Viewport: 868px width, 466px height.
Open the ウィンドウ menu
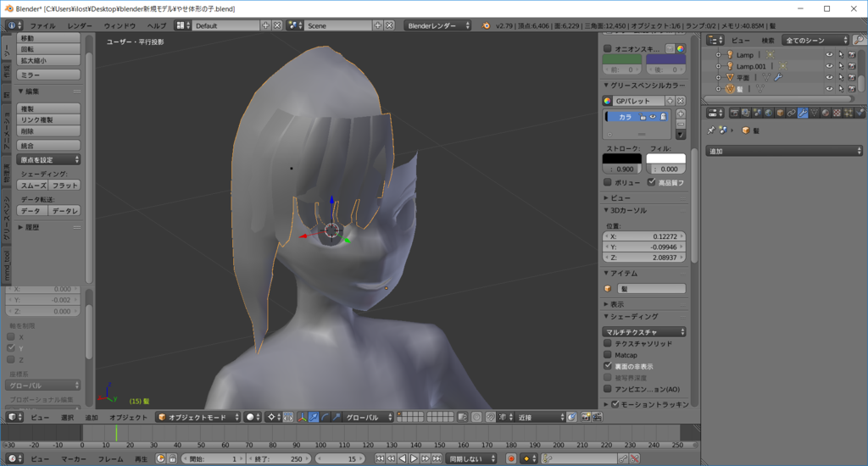(x=120, y=26)
